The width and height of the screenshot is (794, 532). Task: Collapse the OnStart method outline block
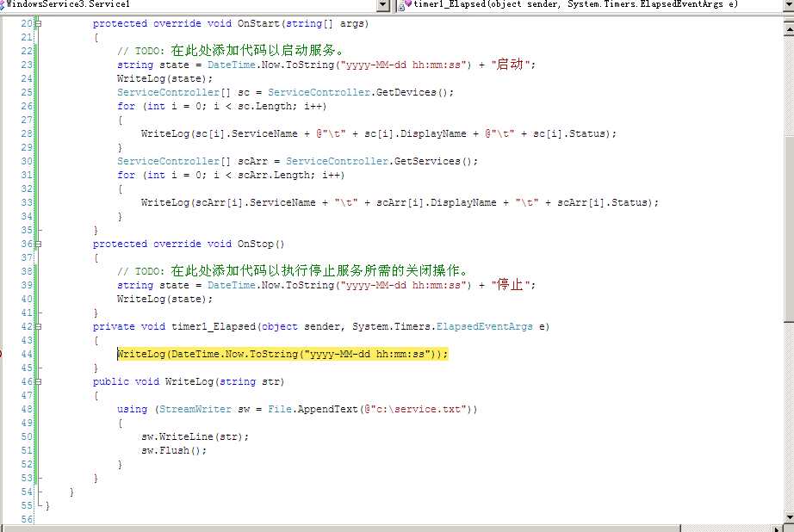click(x=38, y=23)
